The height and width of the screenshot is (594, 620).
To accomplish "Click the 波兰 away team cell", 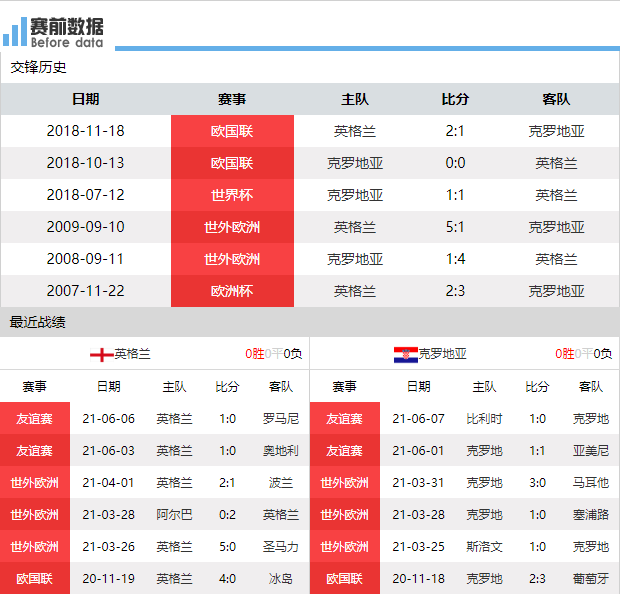I will pyautogui.click(x=281, y=482).
